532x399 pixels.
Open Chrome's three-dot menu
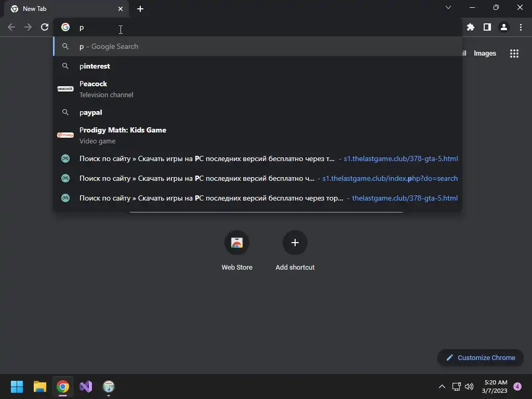521,27
